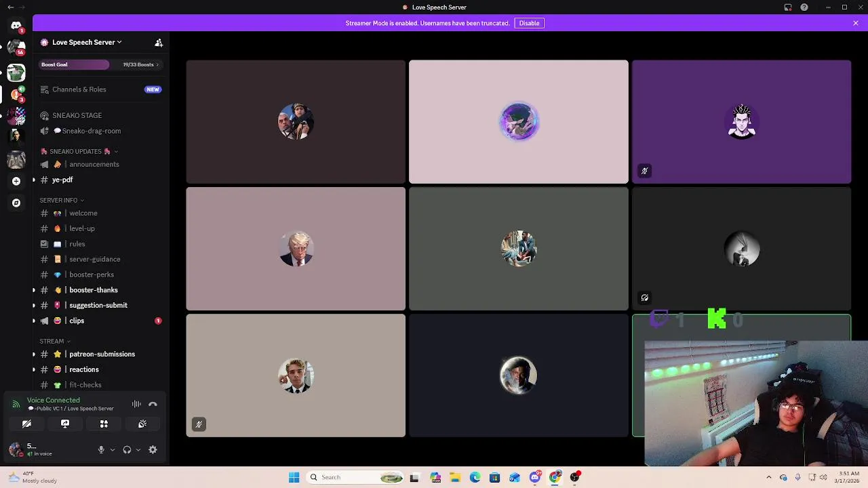This screenshot has height=488, width=868.
Task: Join the SNEAKO STAGE channel
Action: 101,115
